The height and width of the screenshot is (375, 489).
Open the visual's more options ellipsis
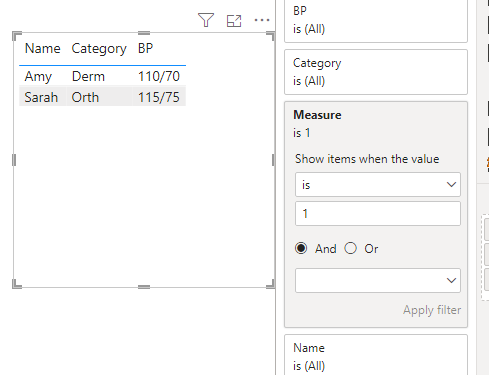[262, 20]
